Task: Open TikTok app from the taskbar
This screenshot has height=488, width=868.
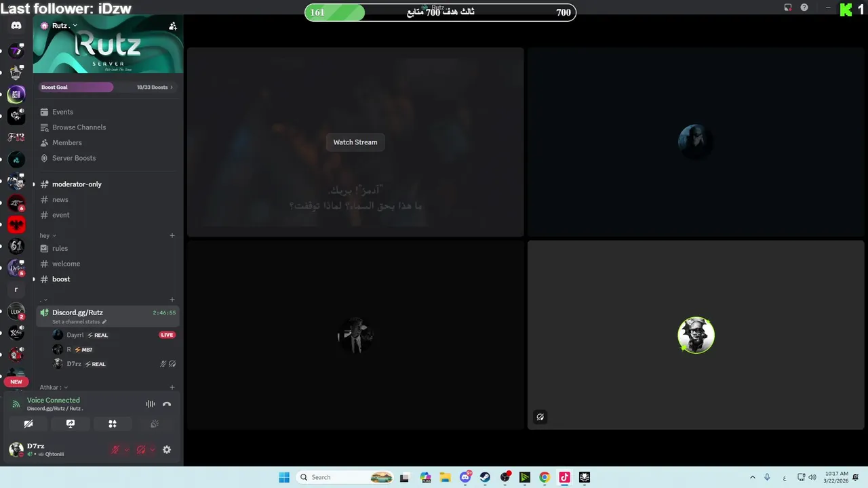Action: 564,477
